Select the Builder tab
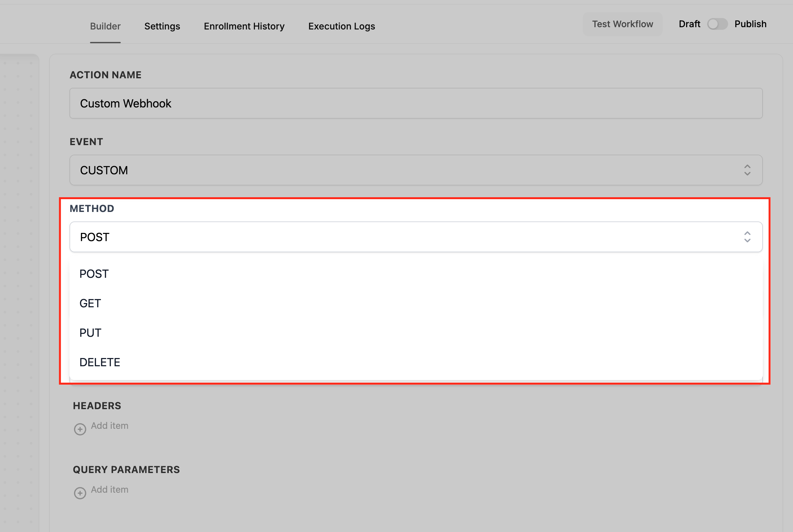 [x=105, y=26]
